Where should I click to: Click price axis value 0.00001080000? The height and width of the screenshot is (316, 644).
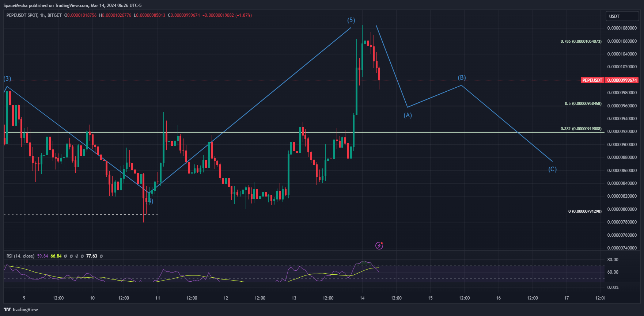point(622,28)
